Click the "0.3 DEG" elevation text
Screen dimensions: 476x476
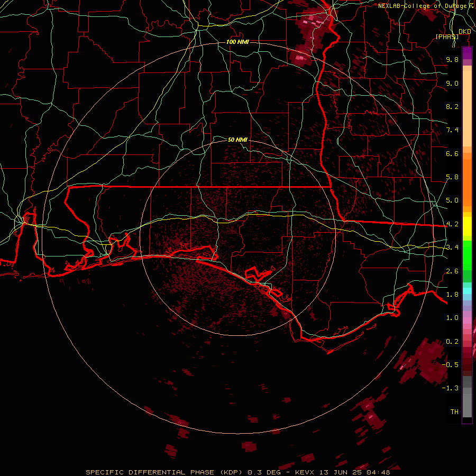(264, 472)
